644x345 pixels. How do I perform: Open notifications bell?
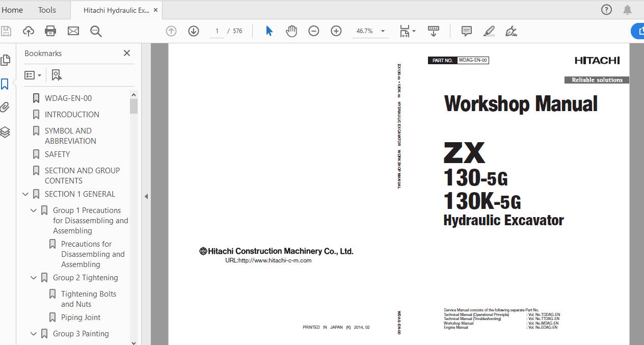tap(628, 10)
